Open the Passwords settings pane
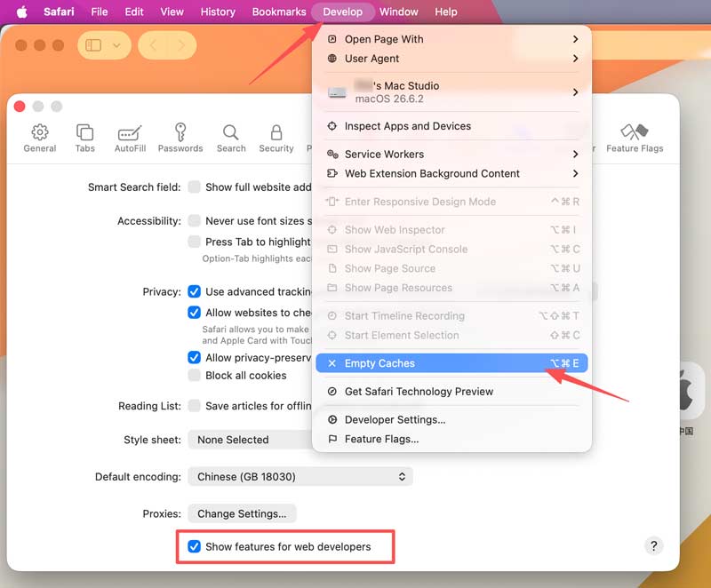Viewport: 711px width, 588px height. [x=180, y=139]
